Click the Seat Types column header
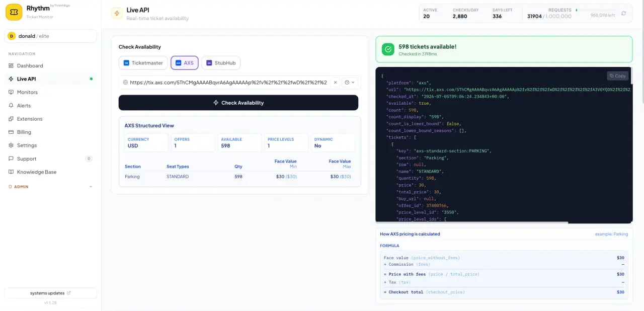644x311 pixels. (x=179, y=167)
